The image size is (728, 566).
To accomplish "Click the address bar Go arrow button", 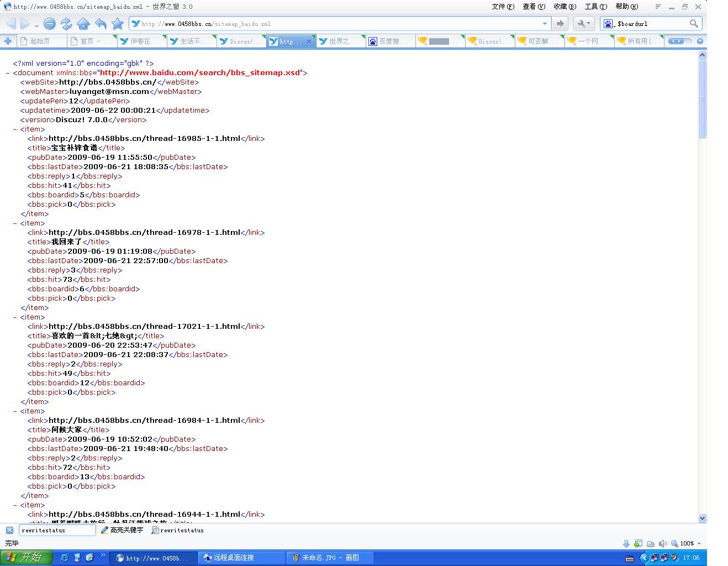I will 560,24.
